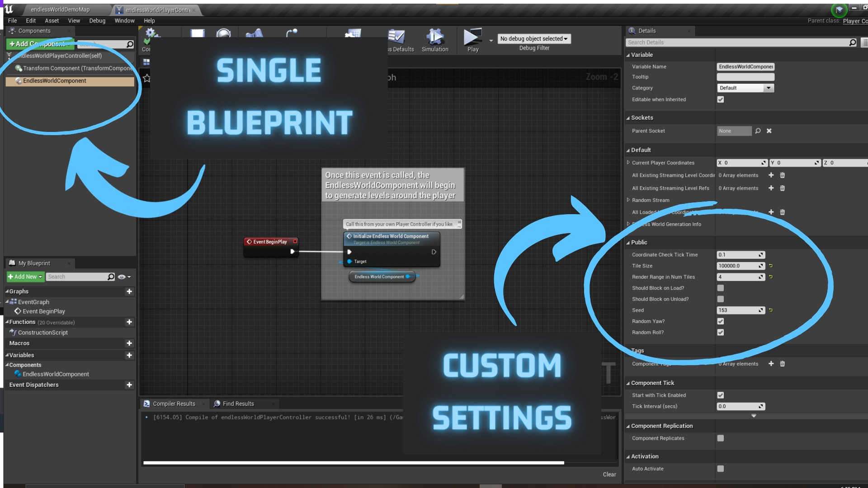Enable Should Block on Load?

click(720, 288)
